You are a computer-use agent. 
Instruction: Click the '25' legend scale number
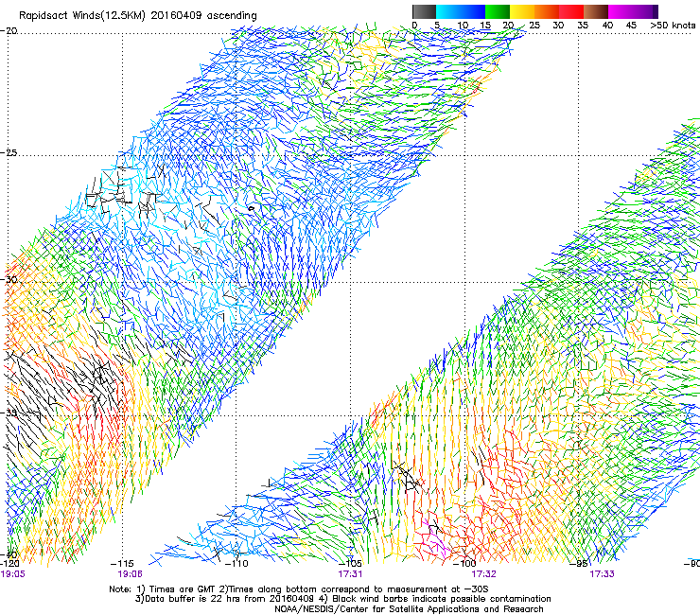pyautogui.click(x=534, y=25)
